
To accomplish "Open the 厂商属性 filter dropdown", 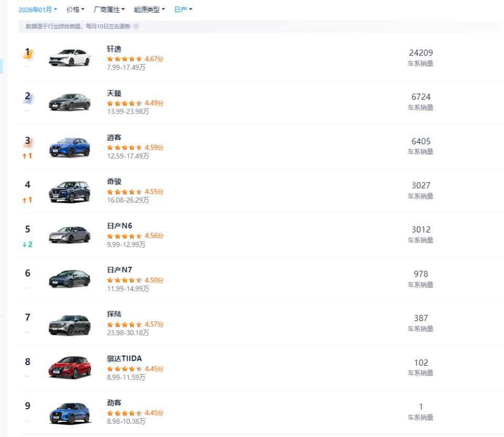I will click(108, 9).
